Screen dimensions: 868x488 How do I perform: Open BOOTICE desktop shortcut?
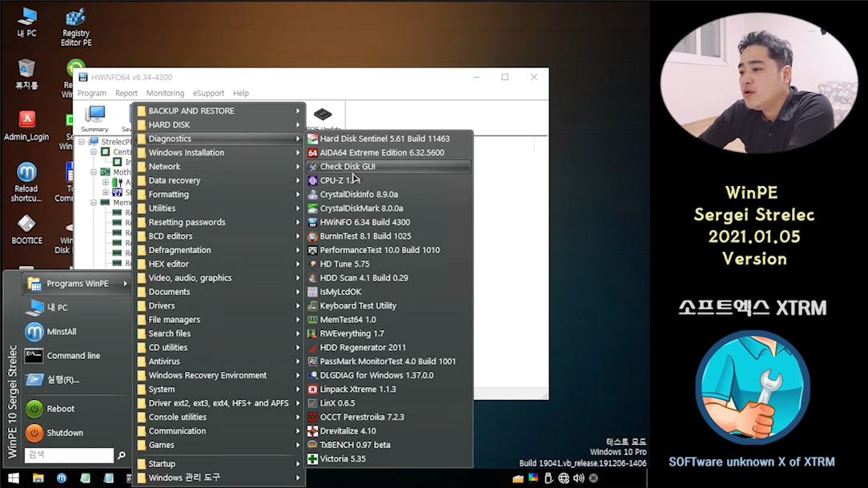tap(26, 230)
